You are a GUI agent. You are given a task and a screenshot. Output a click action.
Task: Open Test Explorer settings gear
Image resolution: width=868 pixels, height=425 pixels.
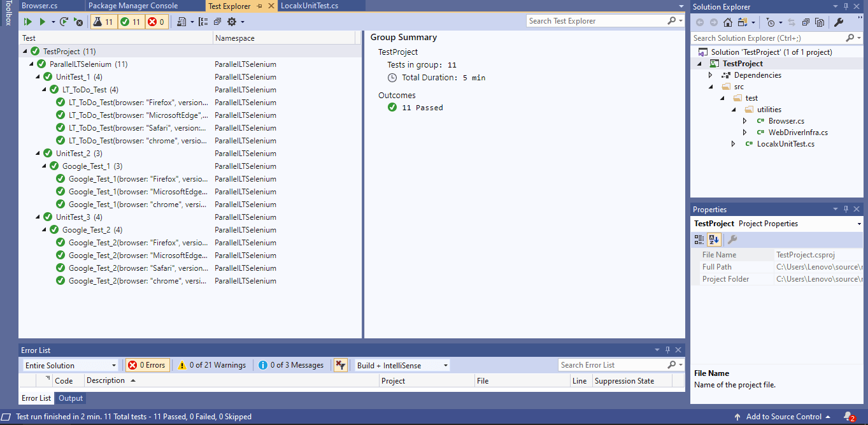[x=231, y=21]
